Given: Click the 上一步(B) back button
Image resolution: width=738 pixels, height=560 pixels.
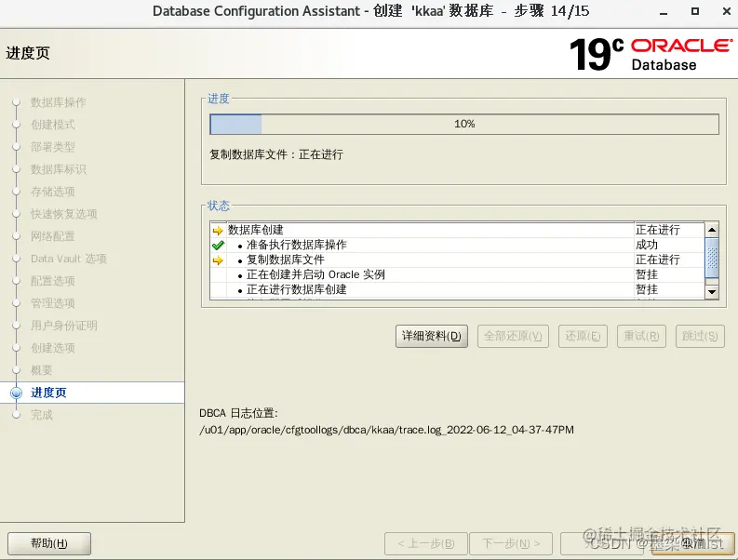Looking at the screenshot, I should point(426,543).
